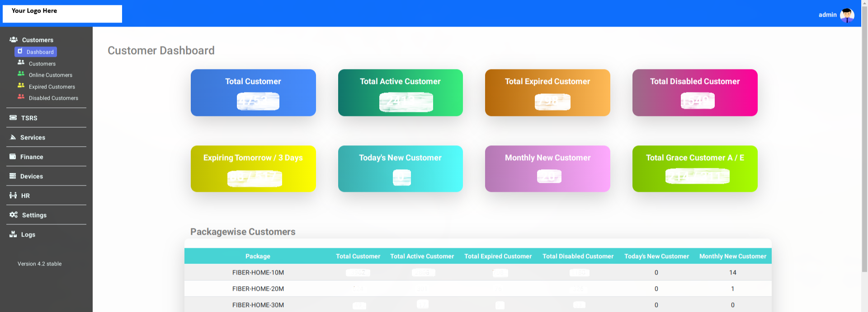Open the Online Customers submenu item
The height and width of the screenshot is (312, 868).
click(50, 75)
